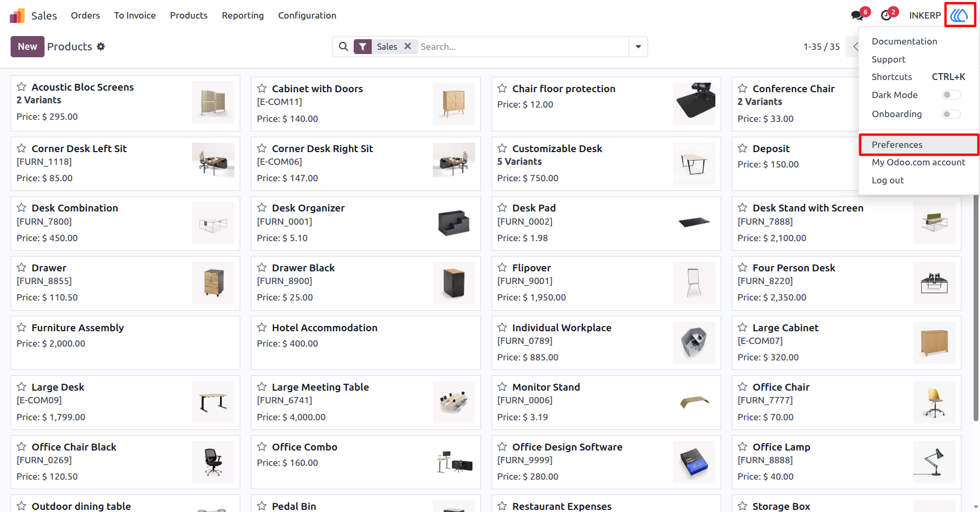Viewport: 980px width, 512px height.
Task: Favorite the Desk Combination product
Action: pyautogui.click(x=21, y=208)
